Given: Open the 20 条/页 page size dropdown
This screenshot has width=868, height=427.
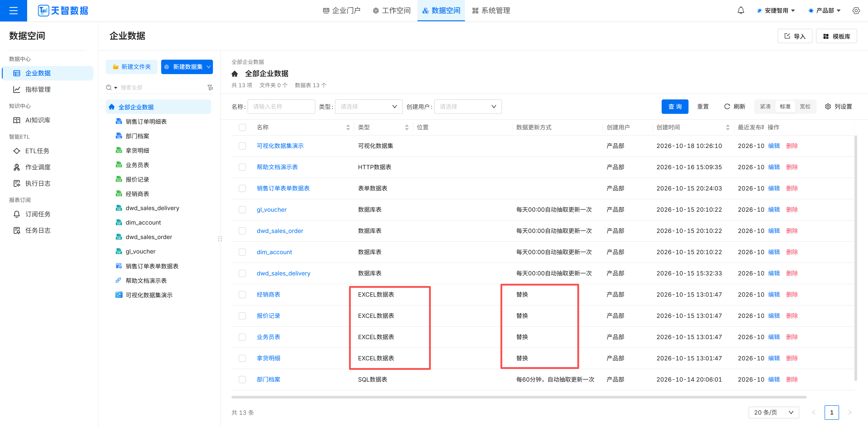Looking at the screenshot, I should point(774,412).
